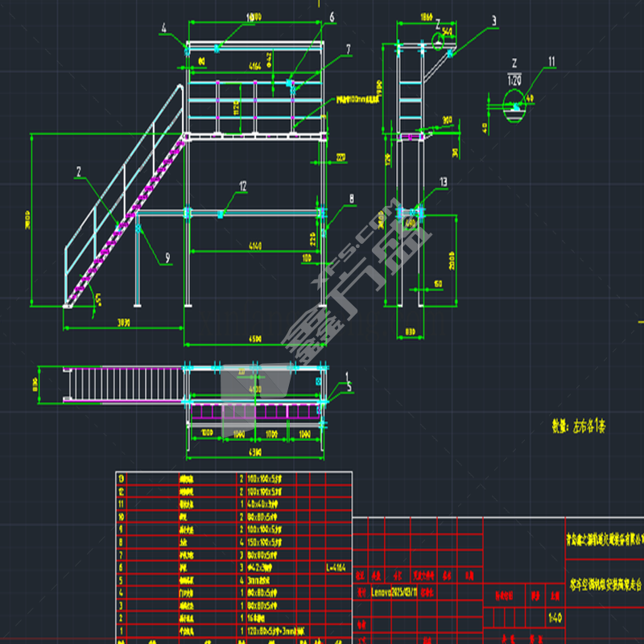Select balloon number 13 in side view
This screenshot has height=644, width=644.
pos(444,181)
